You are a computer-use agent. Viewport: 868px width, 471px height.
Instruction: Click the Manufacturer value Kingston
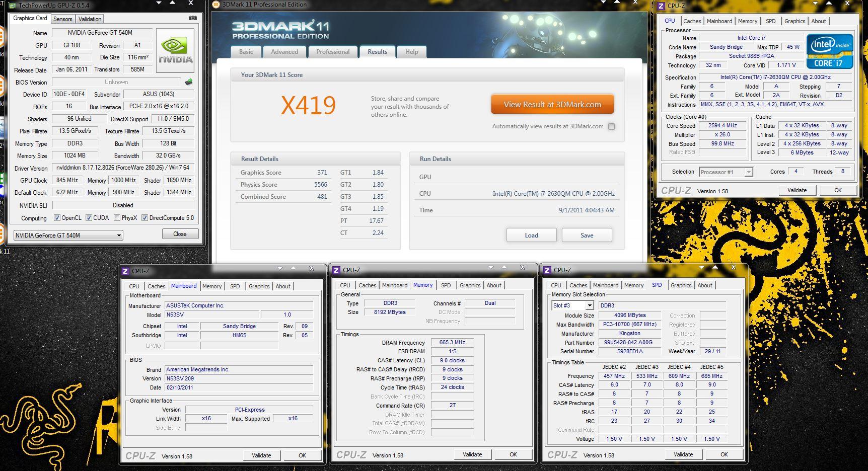pos(630,334)
